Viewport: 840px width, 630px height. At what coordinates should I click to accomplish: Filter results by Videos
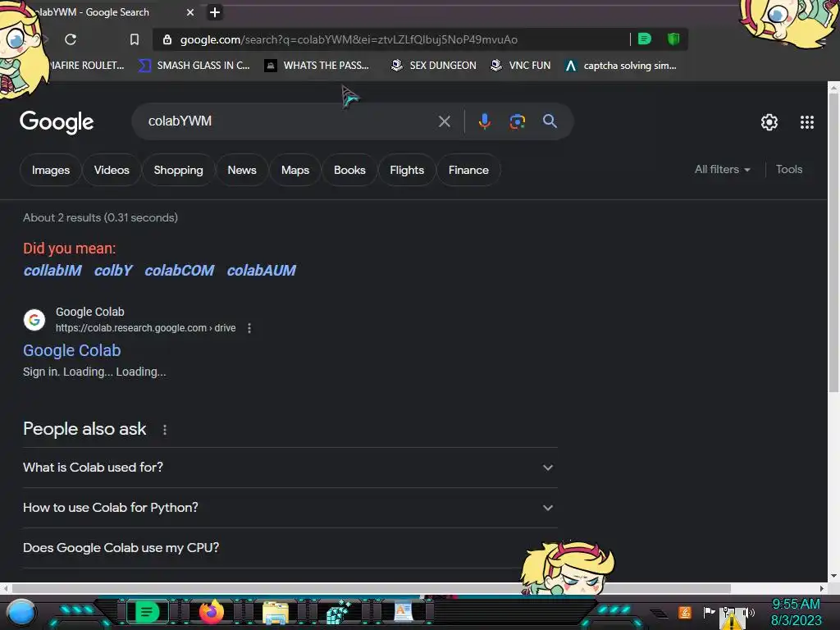click(112, 170)
